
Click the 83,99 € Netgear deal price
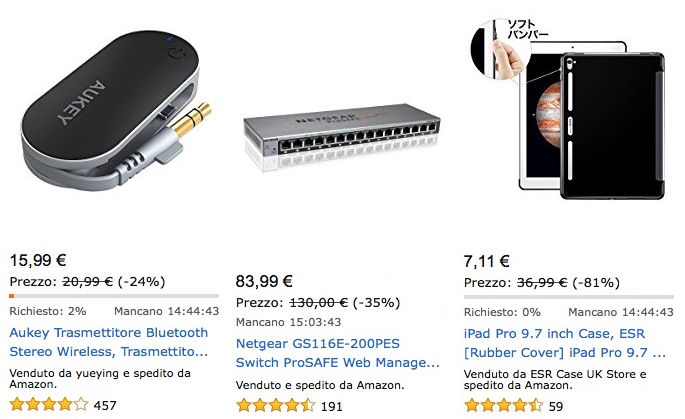click(x=264, y=281)
